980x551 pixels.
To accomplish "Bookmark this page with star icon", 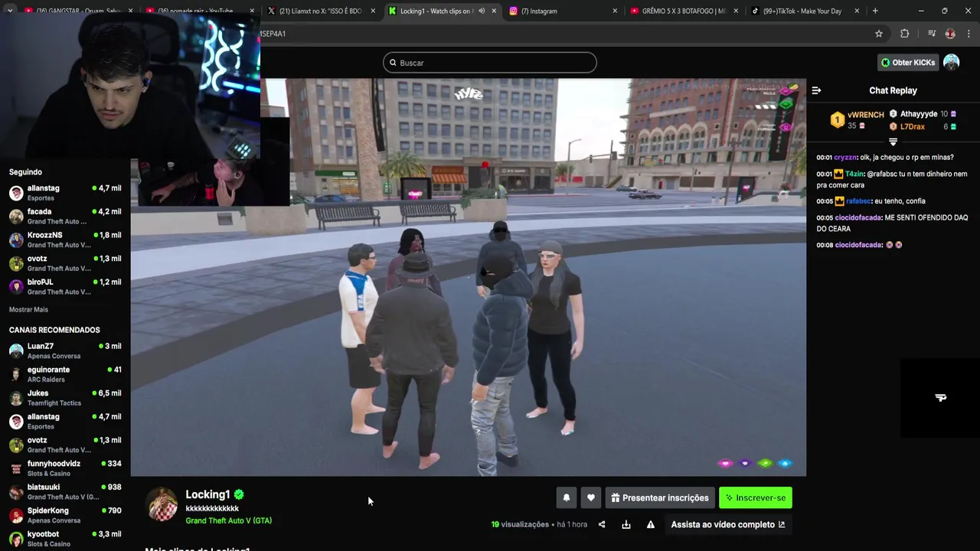I will click(x=879, y=34).
